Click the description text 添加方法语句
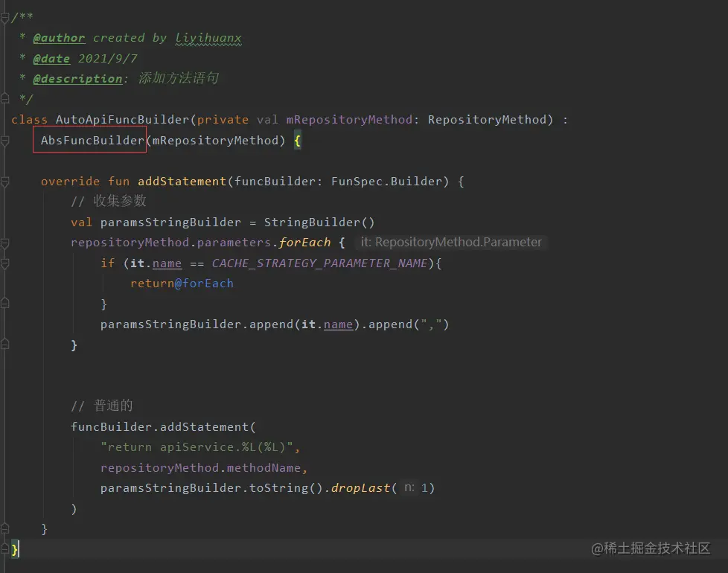This screenshot has height=573, width=728. pos(179,78)
